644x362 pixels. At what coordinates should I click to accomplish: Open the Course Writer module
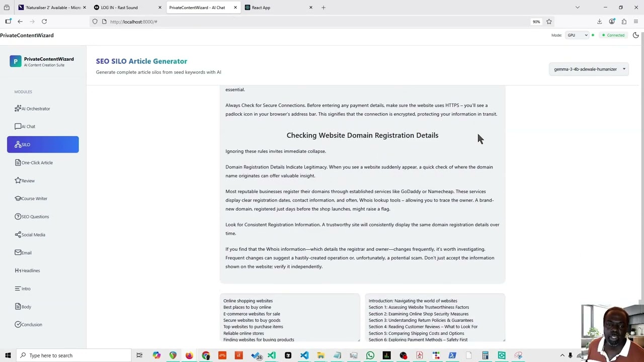[x=43, y=199]
